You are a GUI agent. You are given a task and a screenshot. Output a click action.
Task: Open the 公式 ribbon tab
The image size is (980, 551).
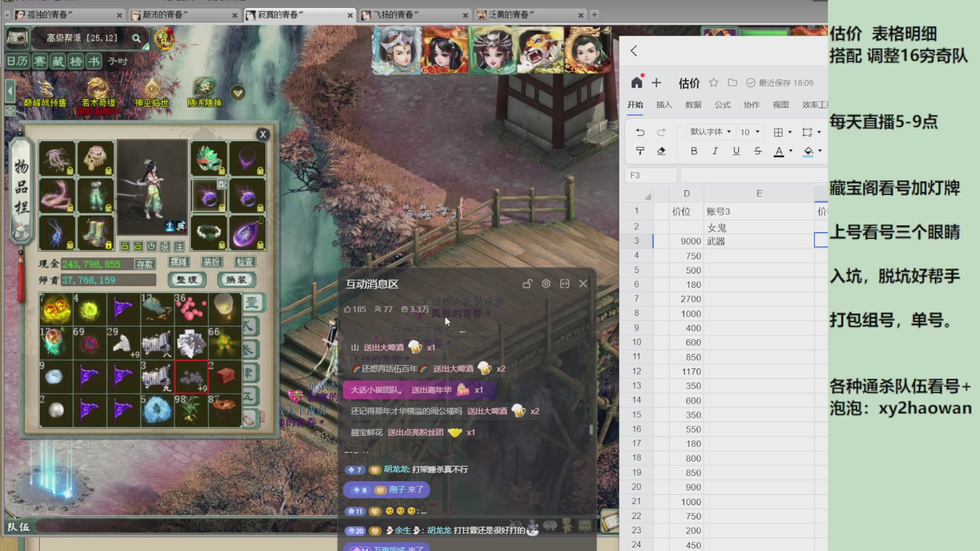[722, 105]
